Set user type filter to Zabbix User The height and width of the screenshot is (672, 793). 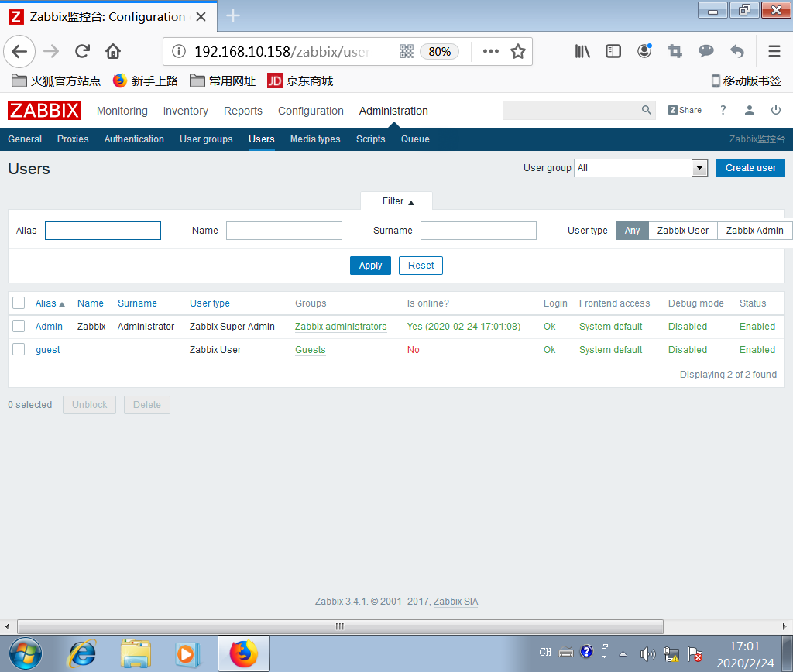click(683, 231)
